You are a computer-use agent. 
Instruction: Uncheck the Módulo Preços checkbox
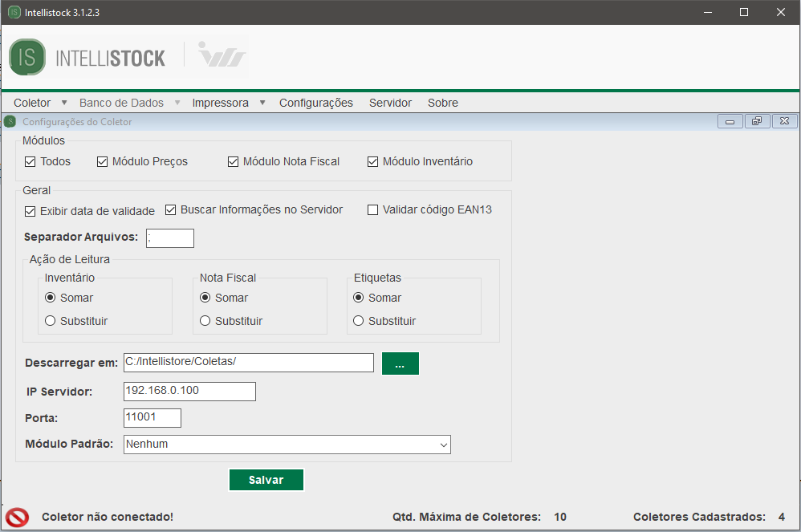(103, 162)
